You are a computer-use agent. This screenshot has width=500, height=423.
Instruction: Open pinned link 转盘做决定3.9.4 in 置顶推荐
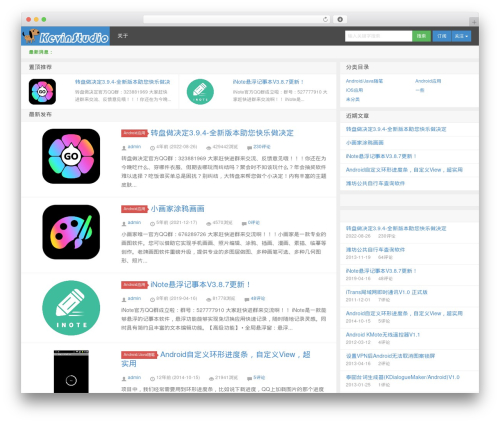(x=123, y=82)
